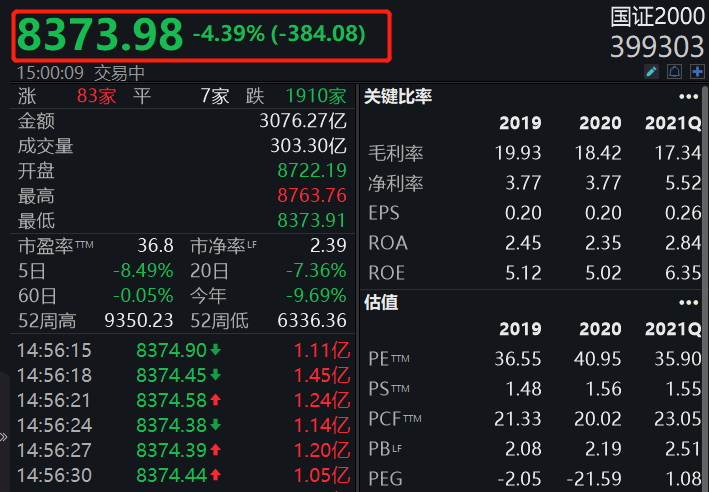Click the 5日 change -8.49%
This screenshot has height=492, width=709.
tap(143, 271)
